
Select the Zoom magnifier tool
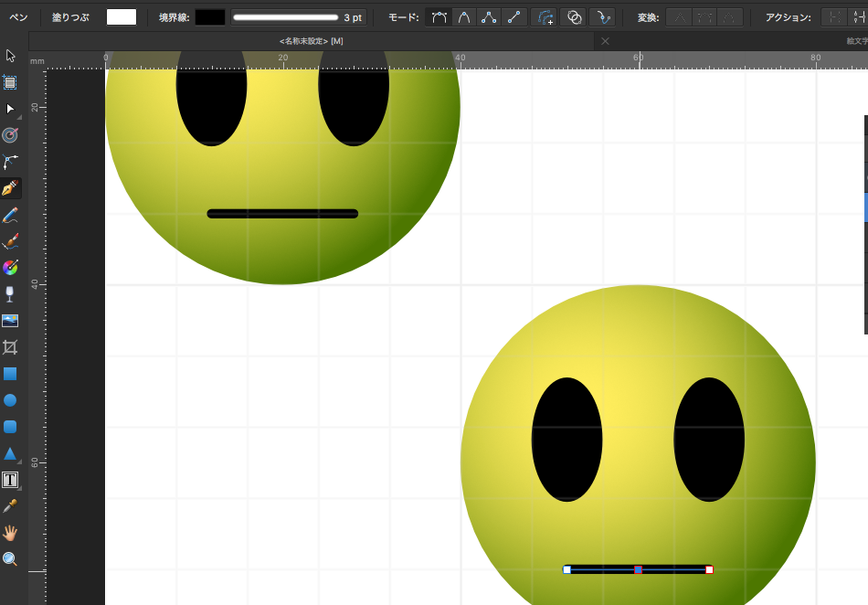pos(10,559)
